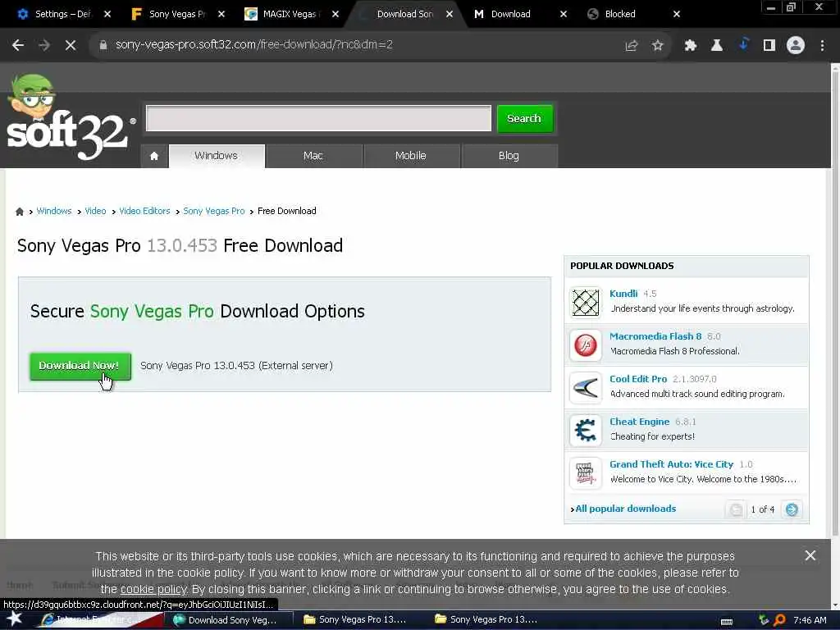Click the Sony Vegas Pro breadcrumb link

click(x=214, y=211)
